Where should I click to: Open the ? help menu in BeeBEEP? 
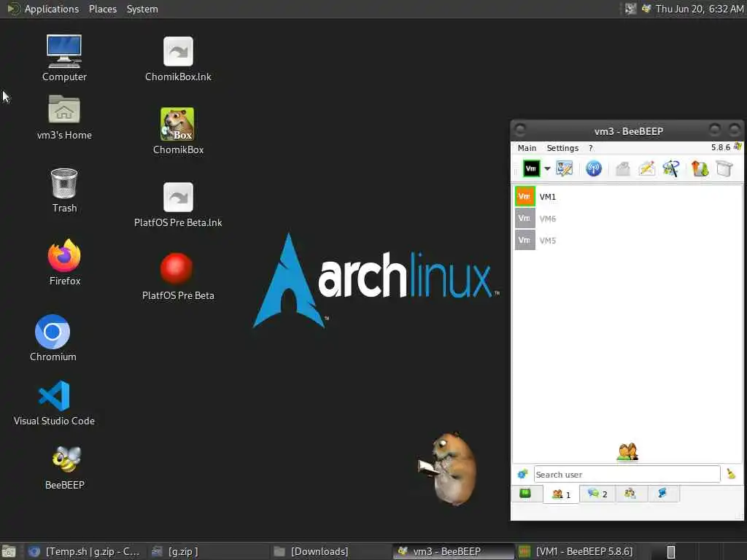click(591, 148)
